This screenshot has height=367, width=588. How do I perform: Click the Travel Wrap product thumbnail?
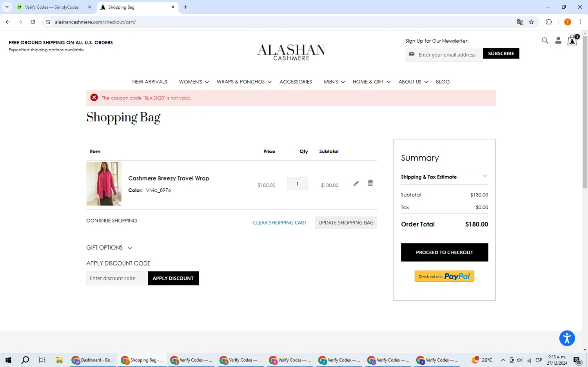[104, 184]
